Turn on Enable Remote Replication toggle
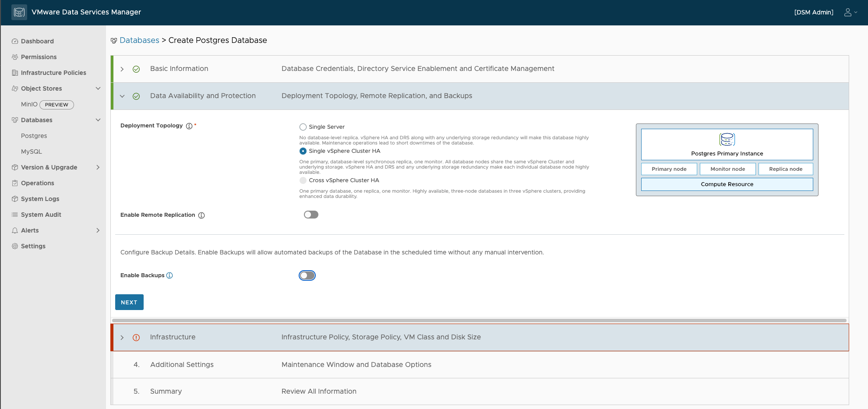The height and width of the screenshot is (409, 868). click(311, 215)
